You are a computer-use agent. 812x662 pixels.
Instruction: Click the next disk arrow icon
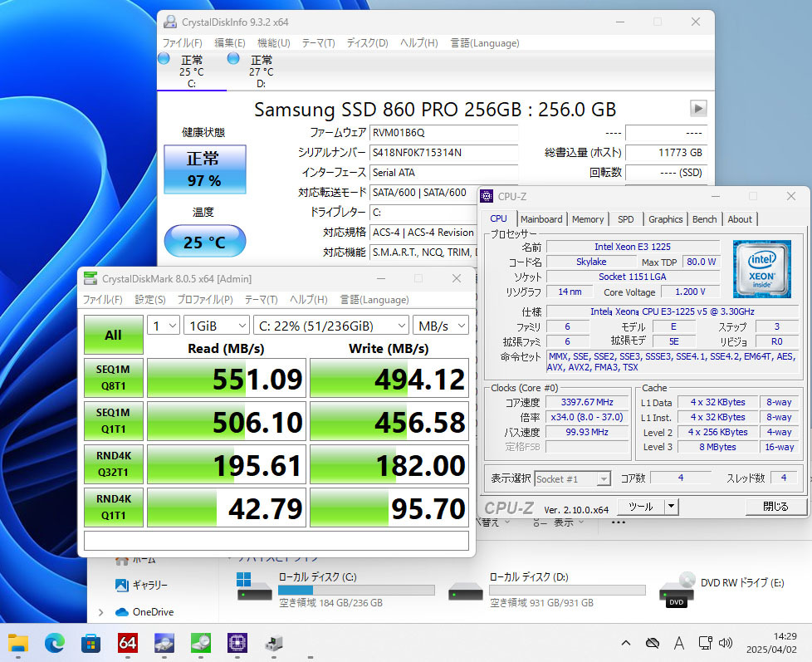(698, 108)
